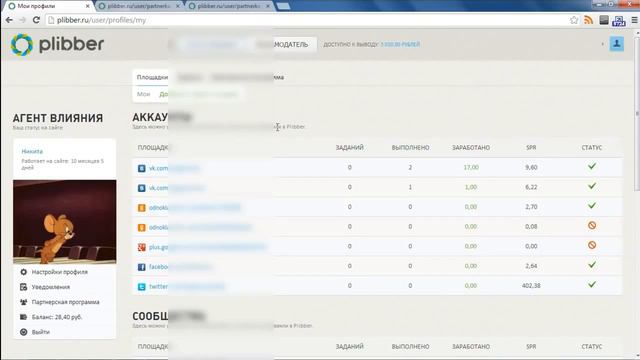Screen dimensions: 640x360
Task: Select the Мои sub-tab
Action: (143, 94)
